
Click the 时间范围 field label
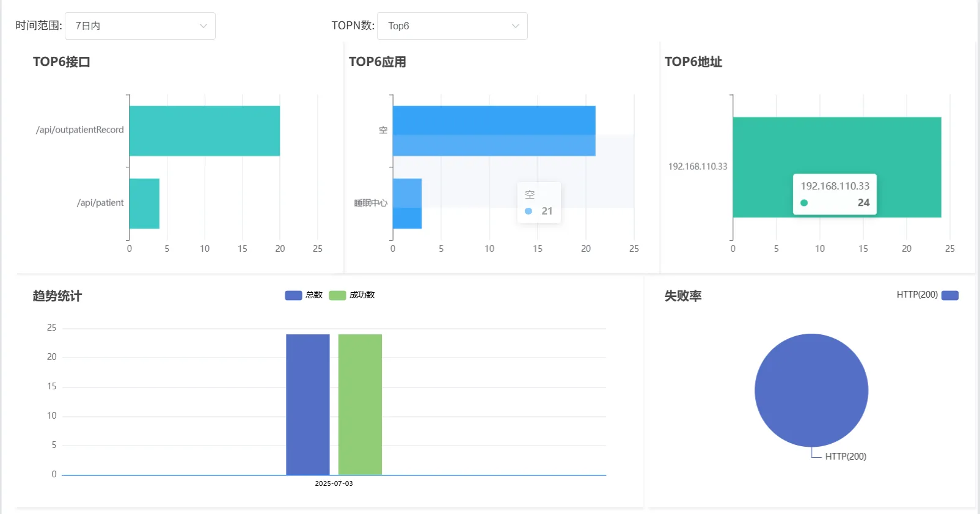(x=38, y=26)
